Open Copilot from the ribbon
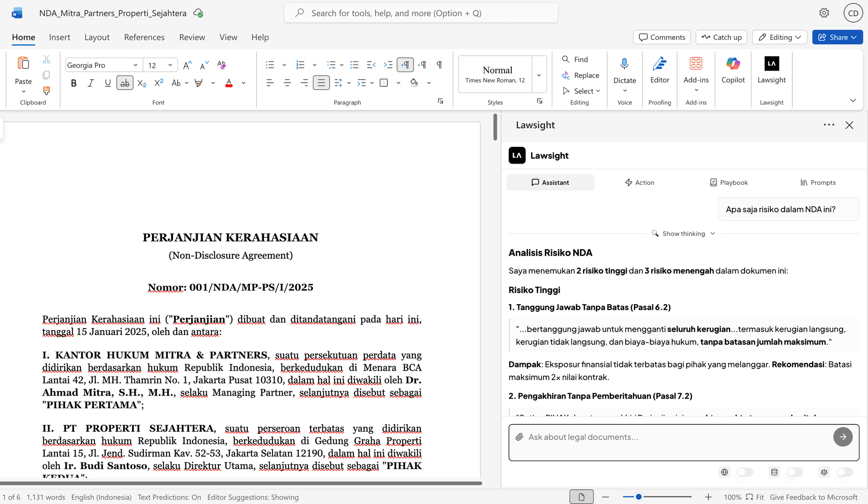Image resolution: width=868 pixels, height=504 pixels. (733, 72)
